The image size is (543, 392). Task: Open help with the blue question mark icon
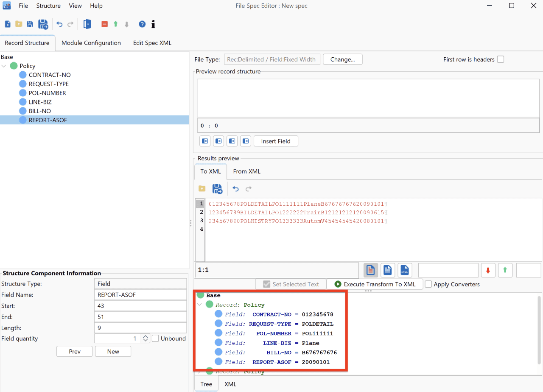click(142, 24)
